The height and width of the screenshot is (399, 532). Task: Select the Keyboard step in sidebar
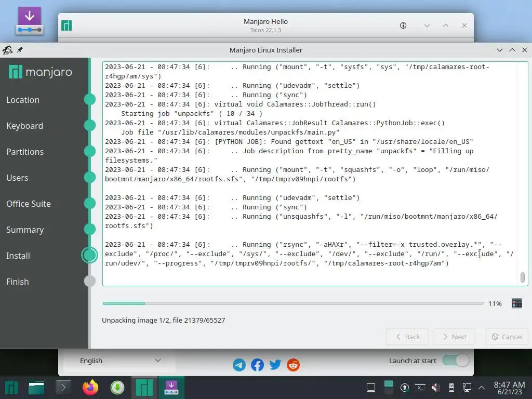25,126
